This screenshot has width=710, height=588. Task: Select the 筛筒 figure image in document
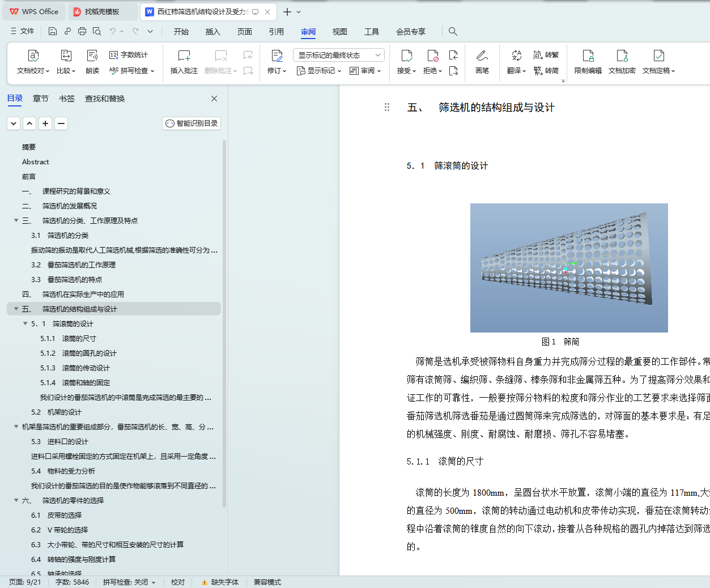click(x=569, y=268)
